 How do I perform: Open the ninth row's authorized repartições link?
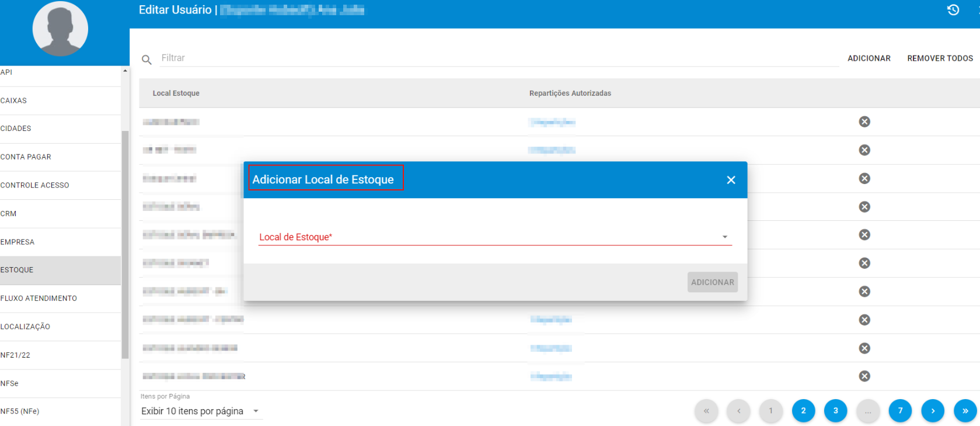point(551,348)
